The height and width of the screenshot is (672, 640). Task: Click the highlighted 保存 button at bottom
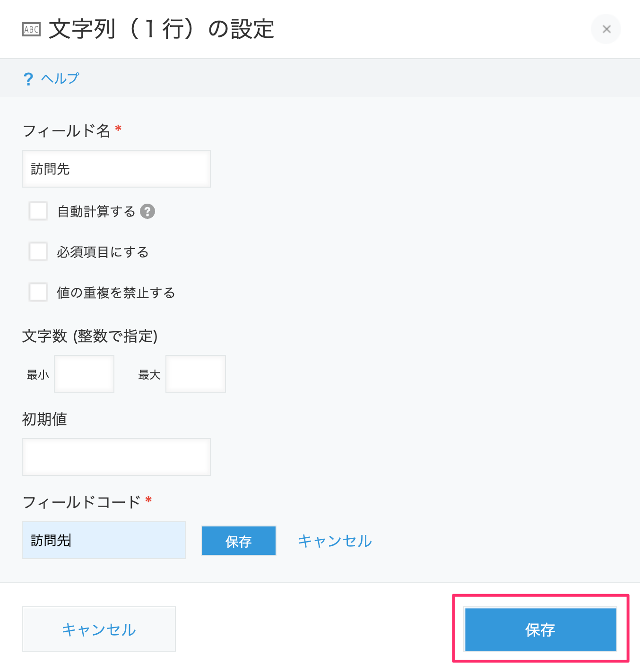pyautogui.click(x=541, y=629)
